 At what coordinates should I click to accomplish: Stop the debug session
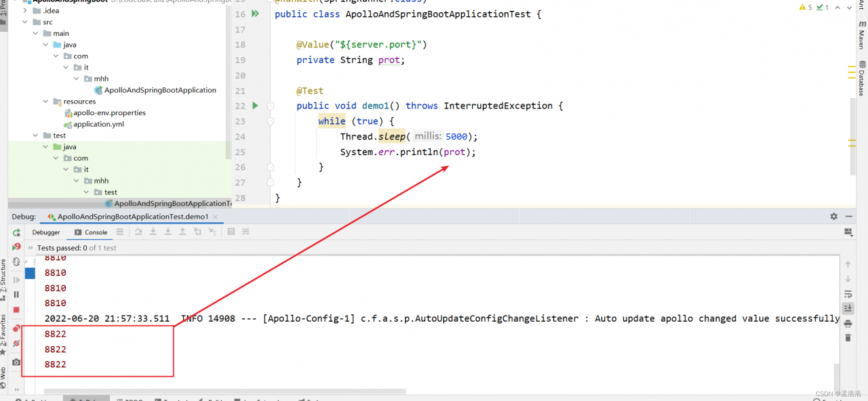pos(16,310)
